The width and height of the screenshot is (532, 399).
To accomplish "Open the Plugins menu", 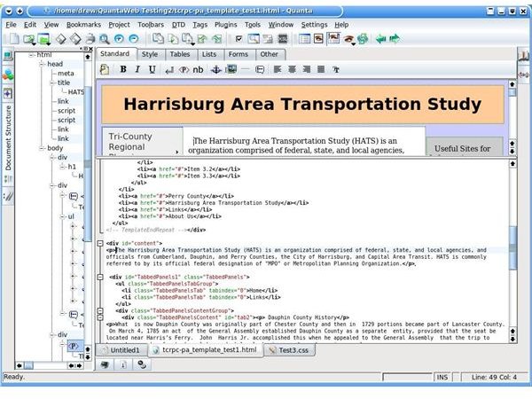I will 225,25.
